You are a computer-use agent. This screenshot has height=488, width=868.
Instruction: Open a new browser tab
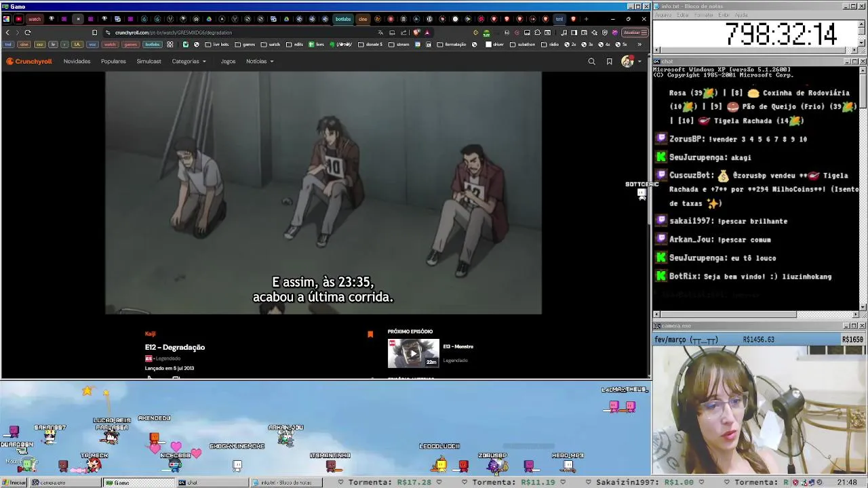click(586, 19)
